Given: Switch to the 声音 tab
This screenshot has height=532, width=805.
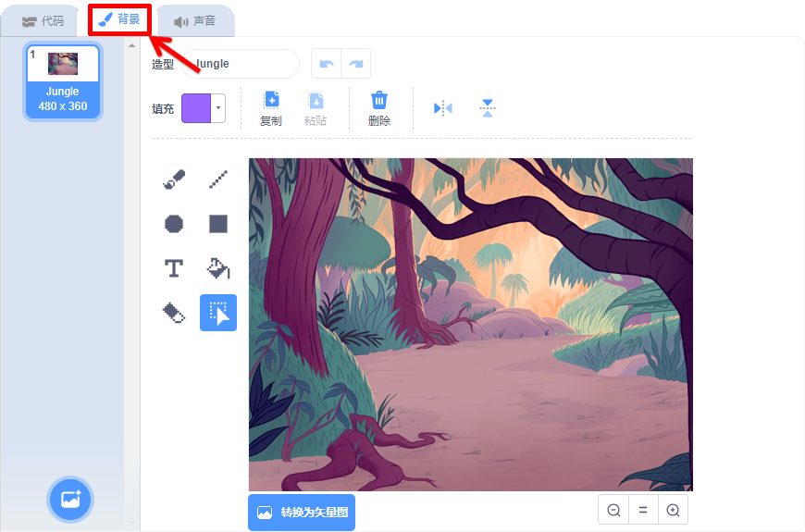Looking at the screenshot, I should point(195,21).
